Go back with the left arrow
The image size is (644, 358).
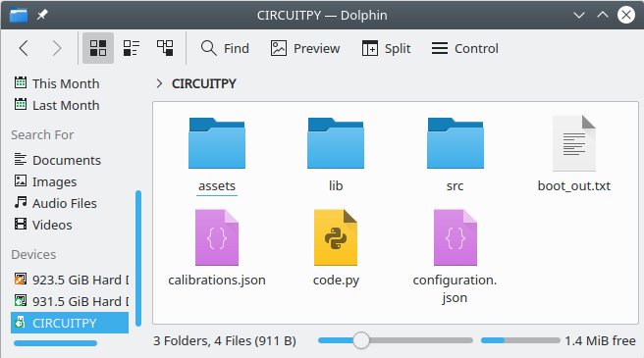point(24,48)
